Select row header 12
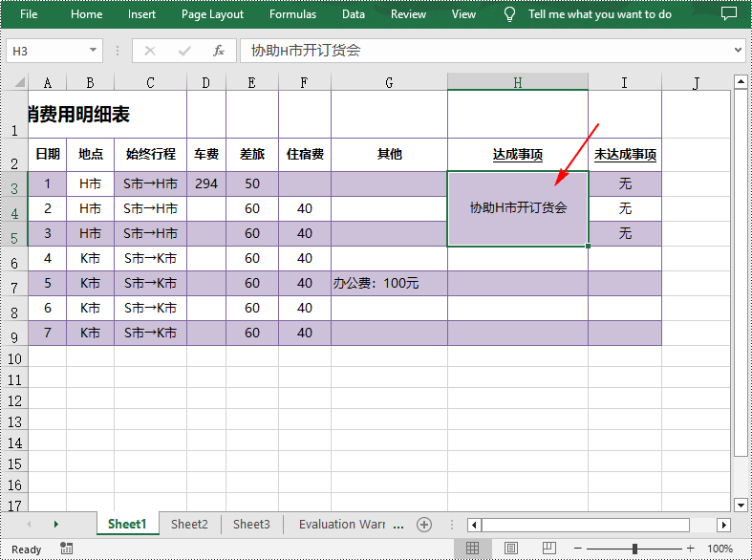The image size is (752, 560). (x=14, y=400)
